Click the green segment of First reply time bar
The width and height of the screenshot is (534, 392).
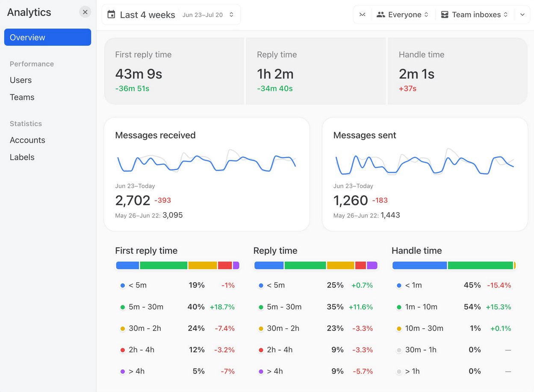click(164, 266)
